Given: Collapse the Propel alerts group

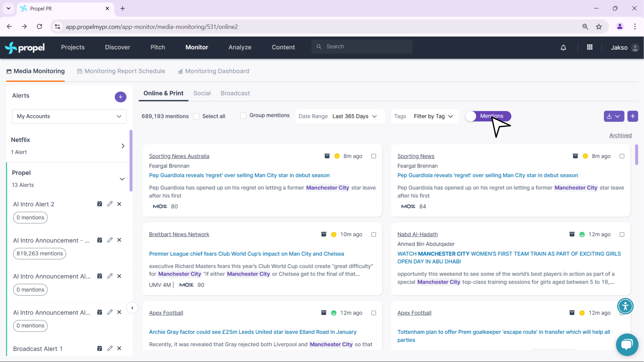Looking at the screenshot, I should pos(122,179).
